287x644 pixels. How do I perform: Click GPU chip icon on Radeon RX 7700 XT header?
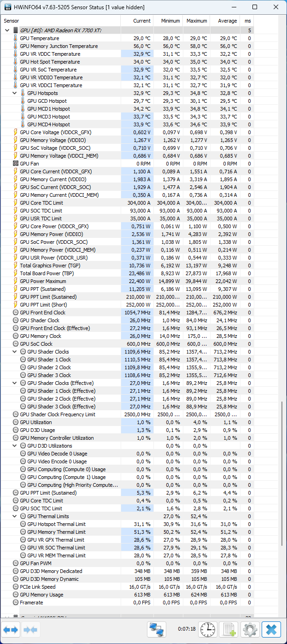coord(16,30)
